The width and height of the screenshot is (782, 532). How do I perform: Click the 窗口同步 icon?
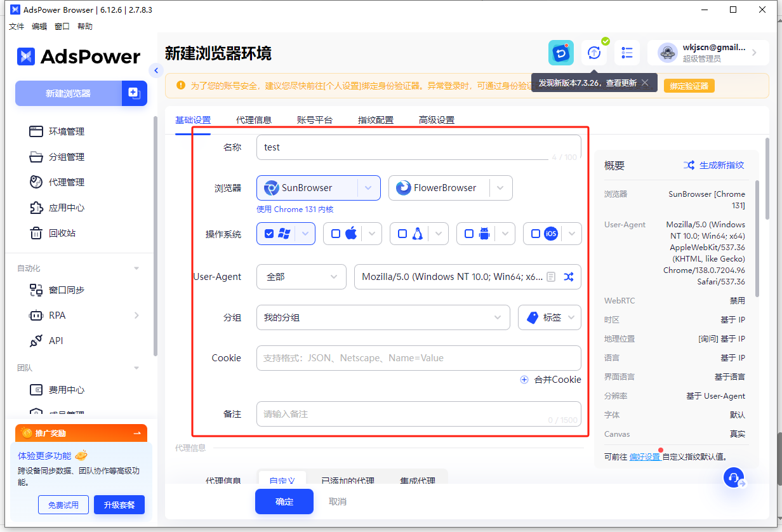pos(36,290)
